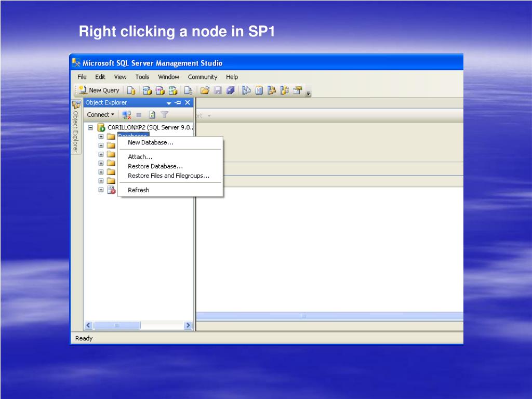Screen dimensions: 532x399
Task: Click the CARILLONXP2 server icon
Action: click(x=101, y=128)
